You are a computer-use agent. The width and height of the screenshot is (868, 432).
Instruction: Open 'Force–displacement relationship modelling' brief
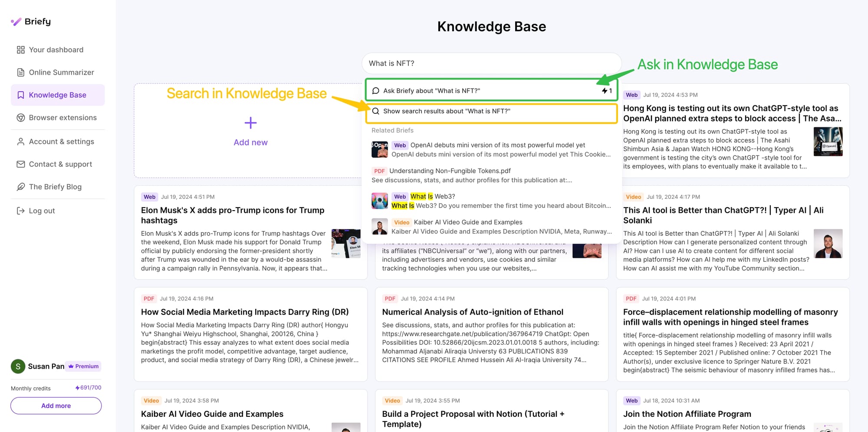coord(730,317)
